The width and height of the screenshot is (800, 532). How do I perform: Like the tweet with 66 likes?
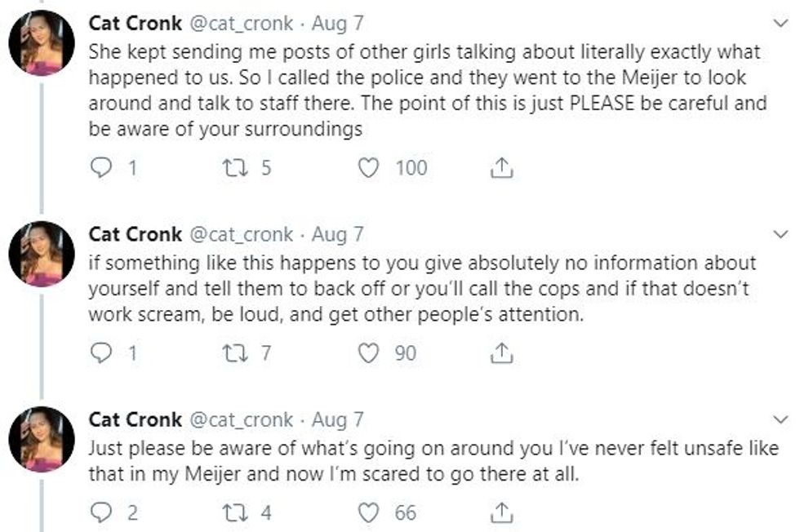point(370,513)
